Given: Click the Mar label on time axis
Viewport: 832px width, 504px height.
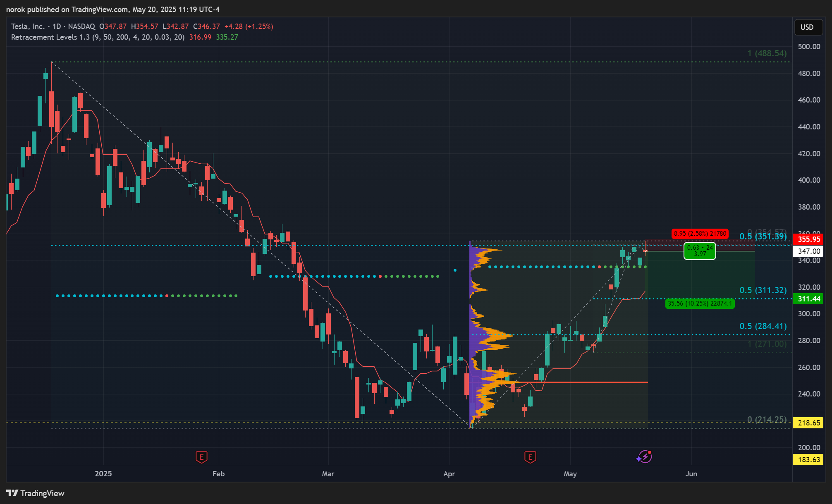Looking at the screenshot, I should pos(328,473).
